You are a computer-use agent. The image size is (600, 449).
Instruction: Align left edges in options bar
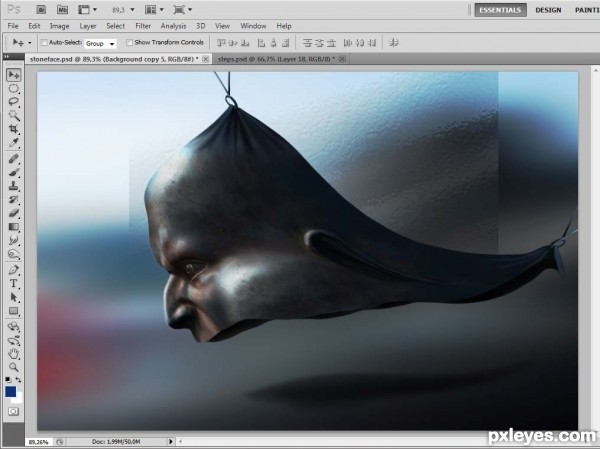click(261, 42)
